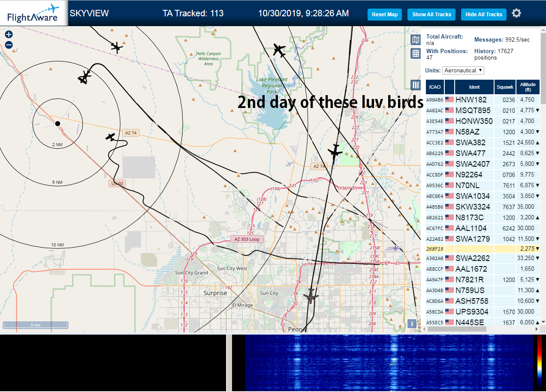Image resolution: width=546 pixels, height=392 pixels.
Task: Click the SKYVIEW title
Action: point(89,13)
